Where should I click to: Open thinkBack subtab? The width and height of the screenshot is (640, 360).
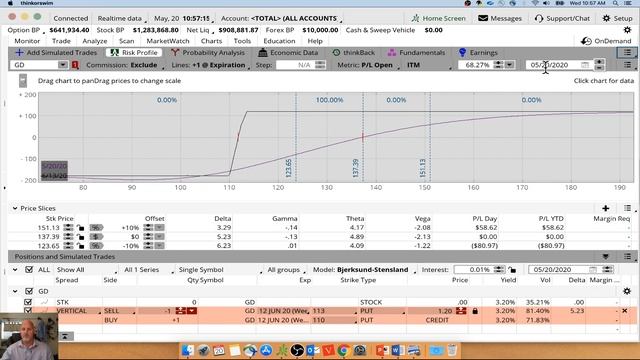[353, 53]
